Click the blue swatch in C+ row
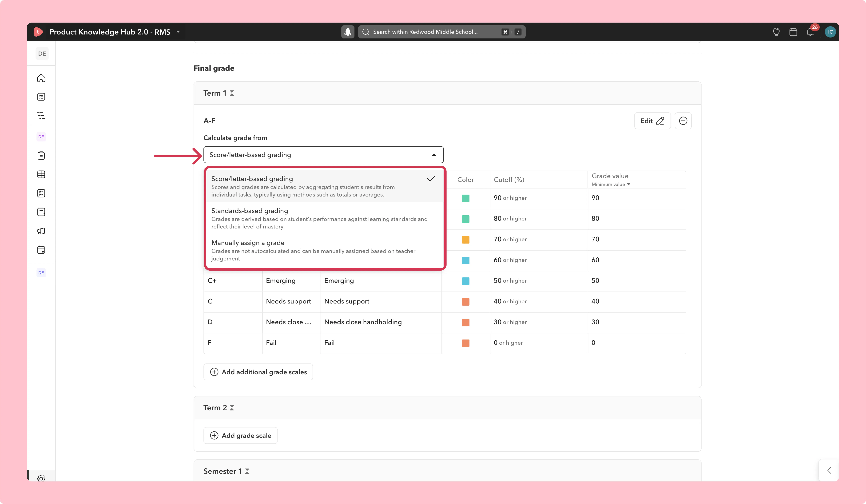Viewport: 866px width, 504px height. tap(466, 281)
